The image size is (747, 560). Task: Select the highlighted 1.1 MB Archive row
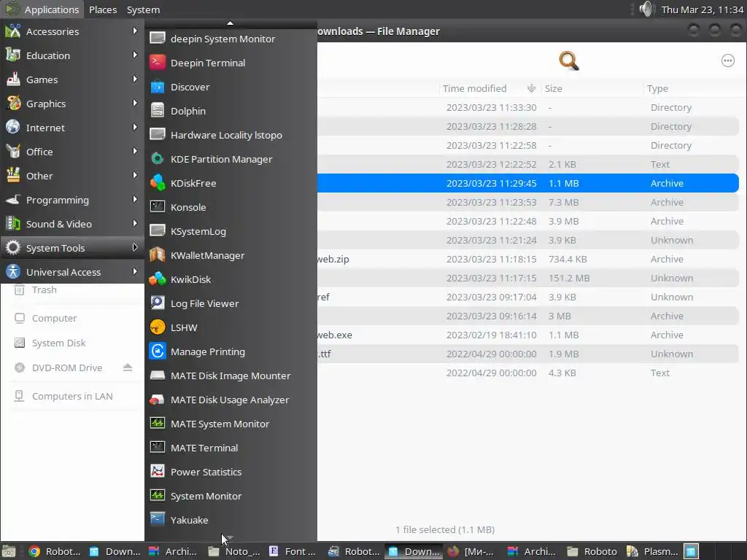pyautogui.click(x=528, y=183)
